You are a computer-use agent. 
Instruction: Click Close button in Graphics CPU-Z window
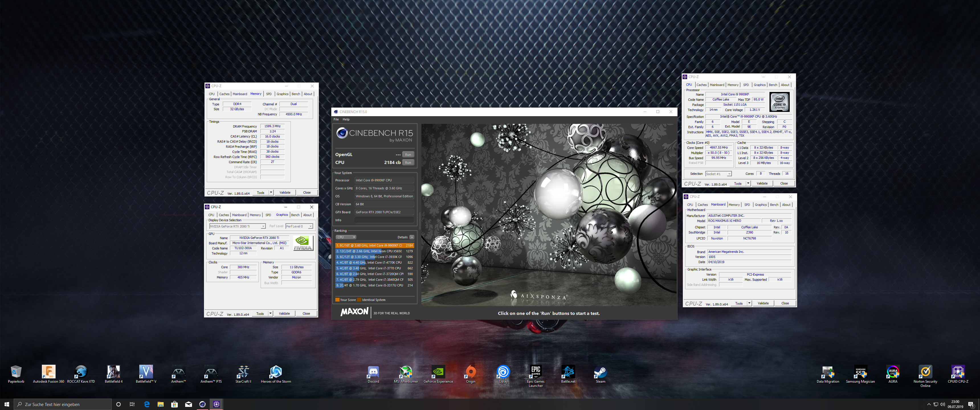pyautogui.click(x=306, y=313)
